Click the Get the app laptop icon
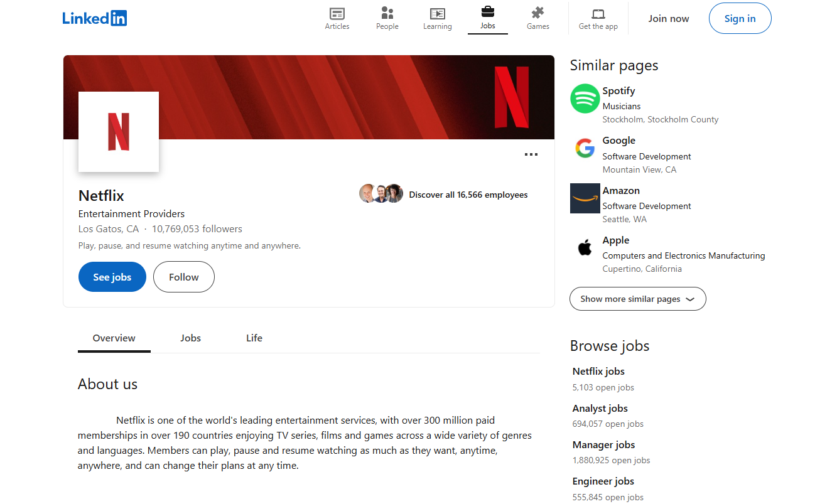Viewport: 837px width, 504px height. [598, 14]
